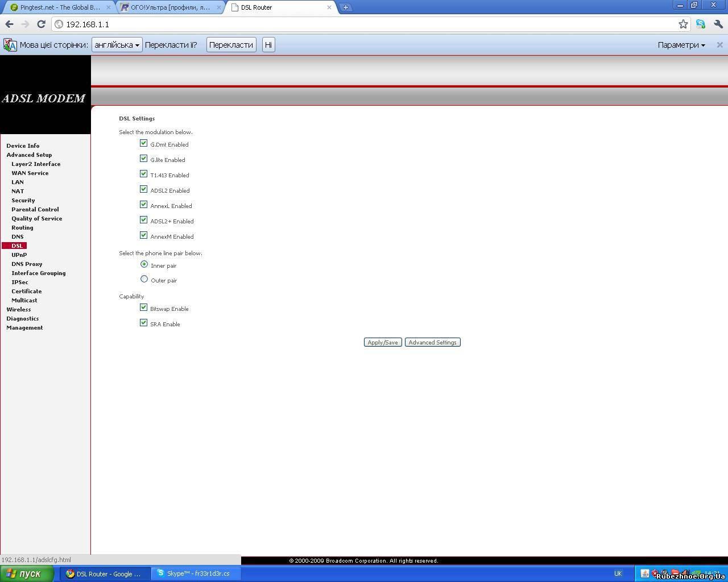Viewport: 728px width, 582px height.
Task: Open Quality of Service menu item
Action: pyautogui.click(x=37, y=218)
